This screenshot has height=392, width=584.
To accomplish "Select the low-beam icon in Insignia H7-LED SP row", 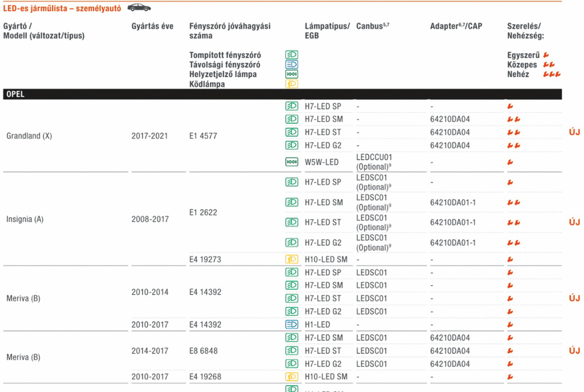I will pos(291,182).
